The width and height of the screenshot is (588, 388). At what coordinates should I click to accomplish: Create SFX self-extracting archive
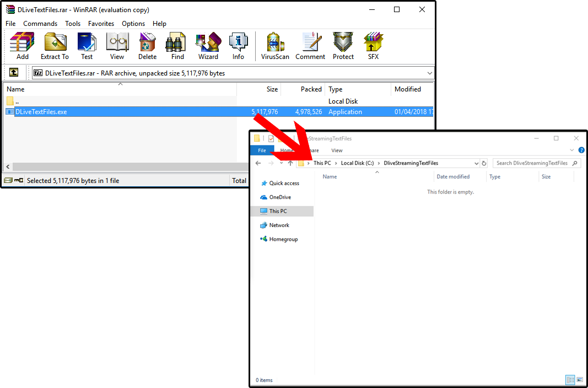click(373, 46)
